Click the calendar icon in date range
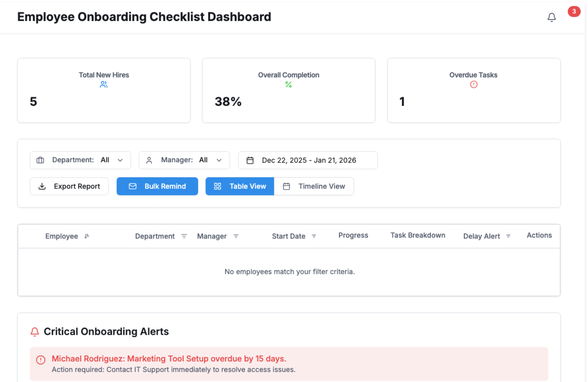Image resolution: width=588 pixels, height=382 pixels. [x=250, y=160]
